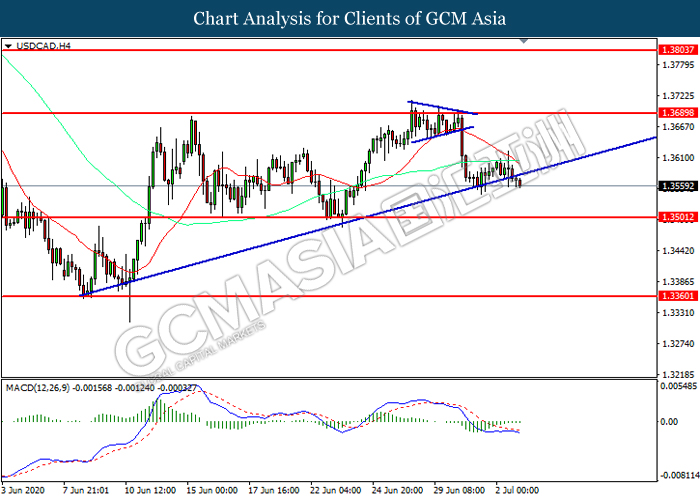
Task: Click the 29 Jun 08:00 time label
Action: click(459, 490)
